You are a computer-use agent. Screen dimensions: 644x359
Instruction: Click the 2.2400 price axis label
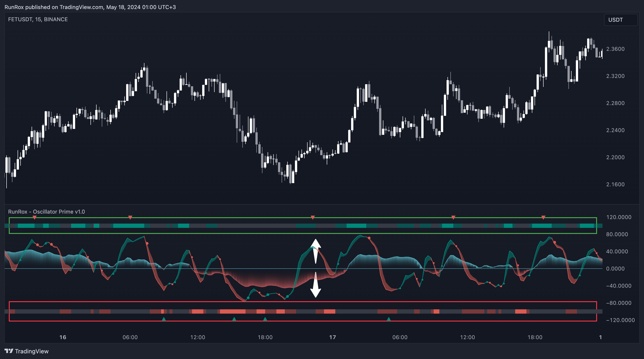(615, 130)
